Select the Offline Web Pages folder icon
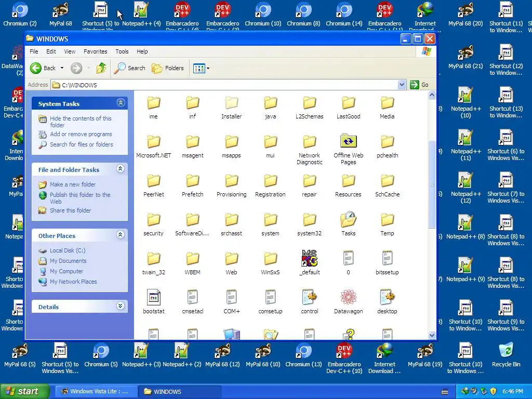 pos(348,141)
